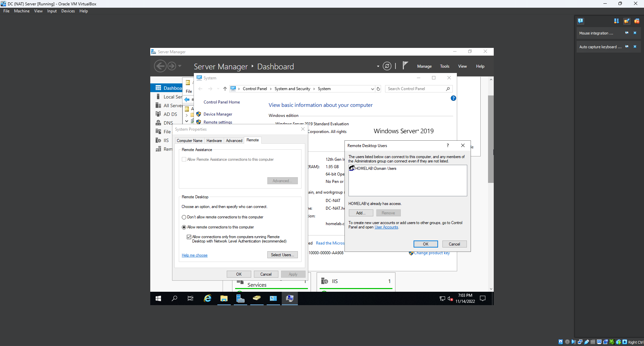Click VirtualBox audio status icon
Image resolution: width=644 pixels, height=346 pixels.
click(x=574, y=342)
